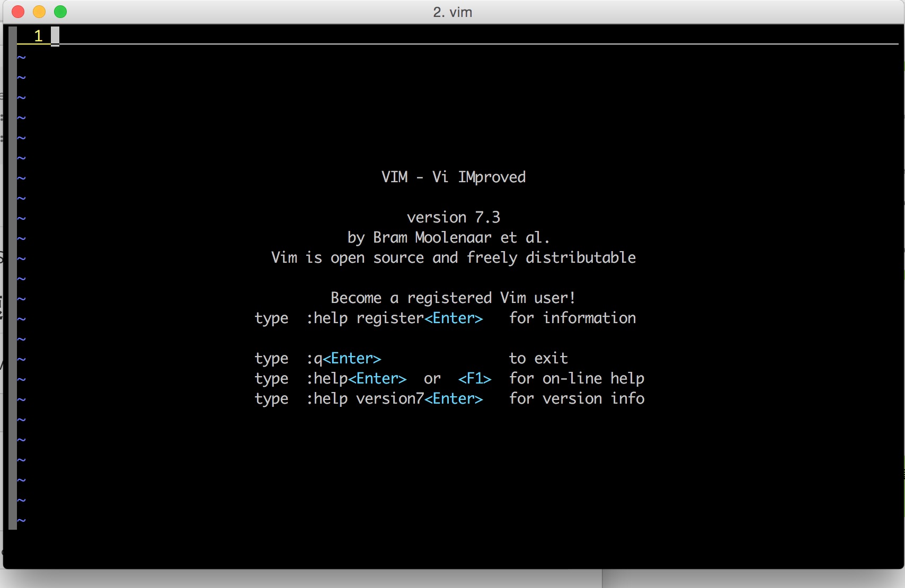Click ':help register' command text
This screenshot has height=588, width=905.
point(365,318)
